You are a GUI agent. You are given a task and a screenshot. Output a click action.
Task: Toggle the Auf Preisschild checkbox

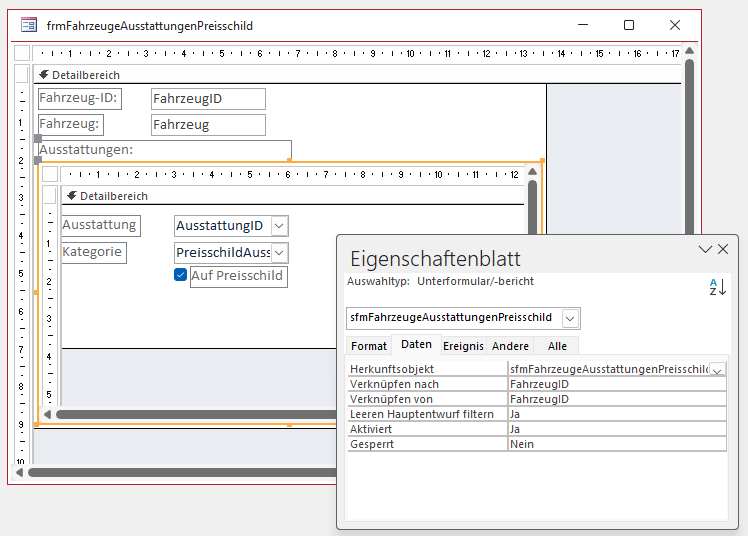tap(181, 275)
